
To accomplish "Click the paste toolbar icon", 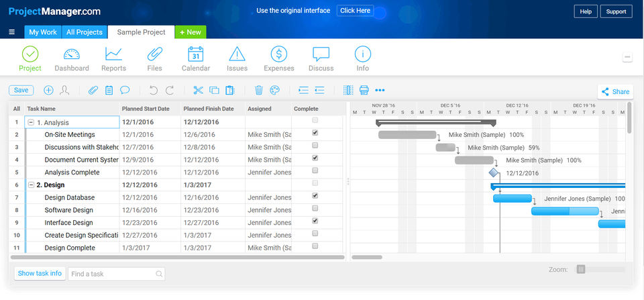I will (229, 91).
